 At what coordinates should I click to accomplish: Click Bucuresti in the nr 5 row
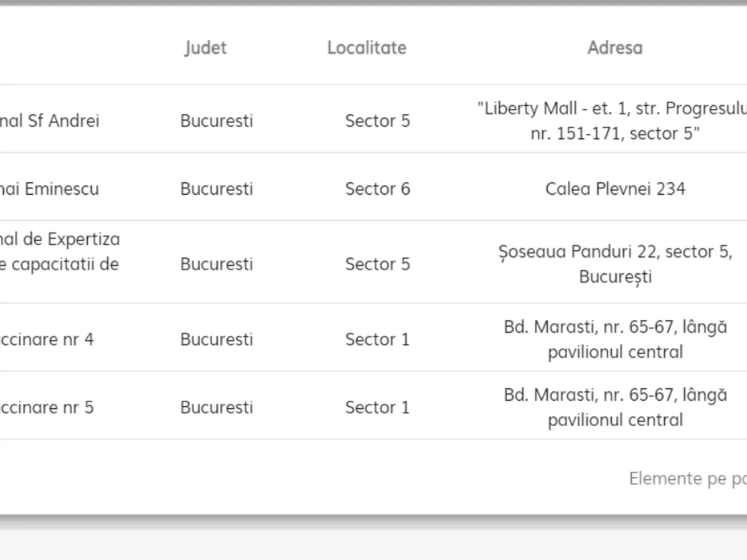(x=217, y=407)
